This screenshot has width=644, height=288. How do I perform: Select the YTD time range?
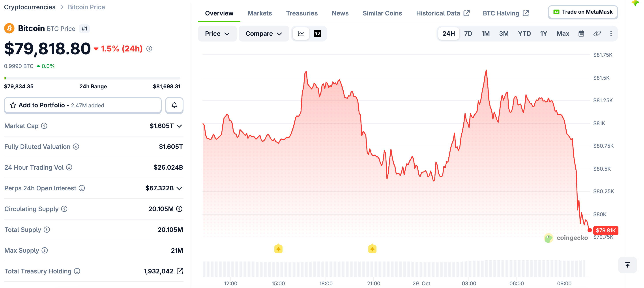click(x=524, y=34)
